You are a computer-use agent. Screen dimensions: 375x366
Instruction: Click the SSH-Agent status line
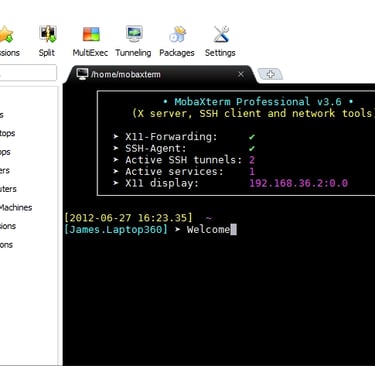(184, 148)
